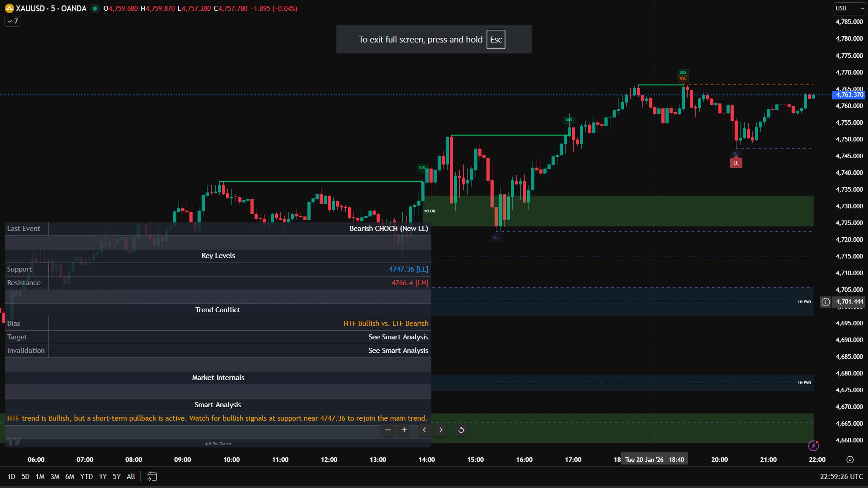Screen dimensions: 868x488
Task: Click the current price label 4,763.370
Action: coord(849,95)
